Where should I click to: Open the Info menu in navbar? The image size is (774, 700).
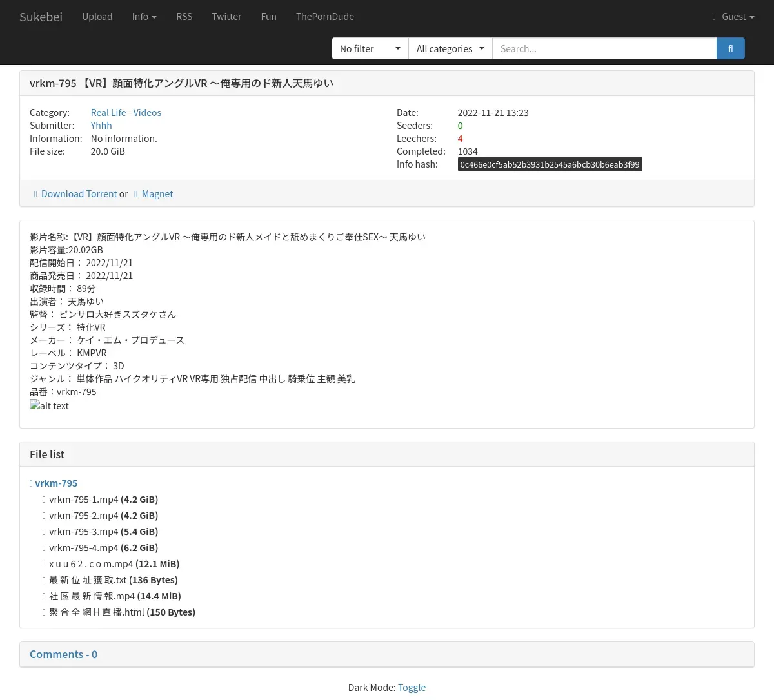144,17
